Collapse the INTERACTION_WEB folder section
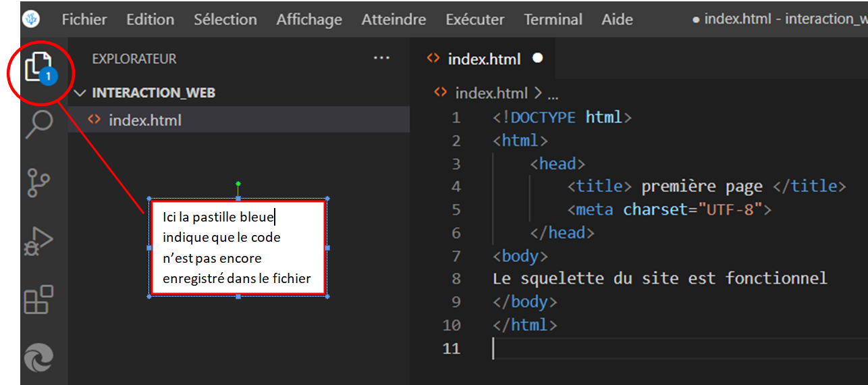 coord(81,93)
